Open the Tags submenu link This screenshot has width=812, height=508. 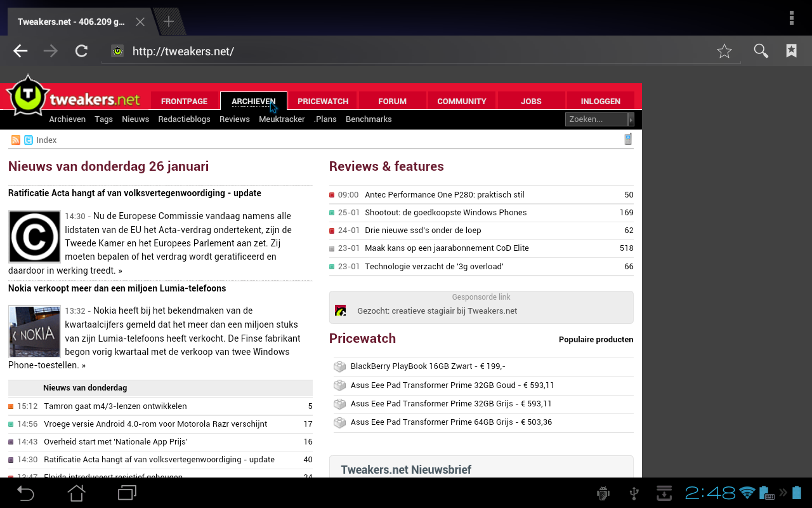tap(103, 119)
